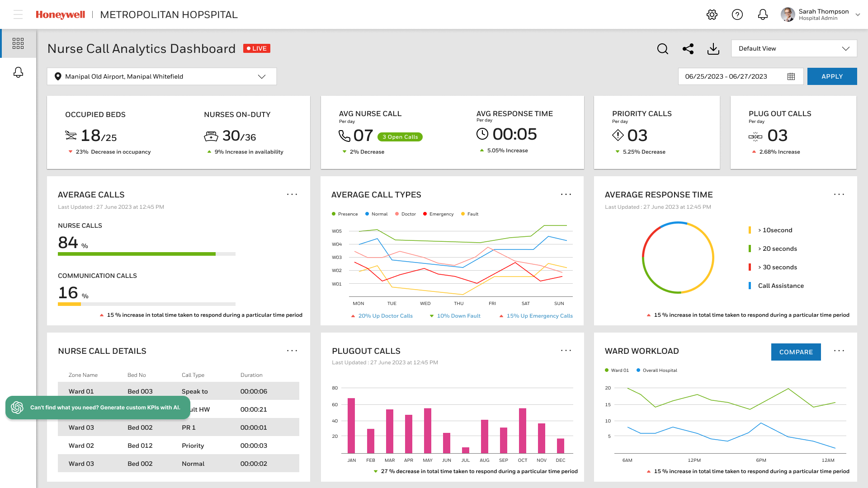Download the dashboard report icon
Screen dimensions: 868x488
[713, 49]
